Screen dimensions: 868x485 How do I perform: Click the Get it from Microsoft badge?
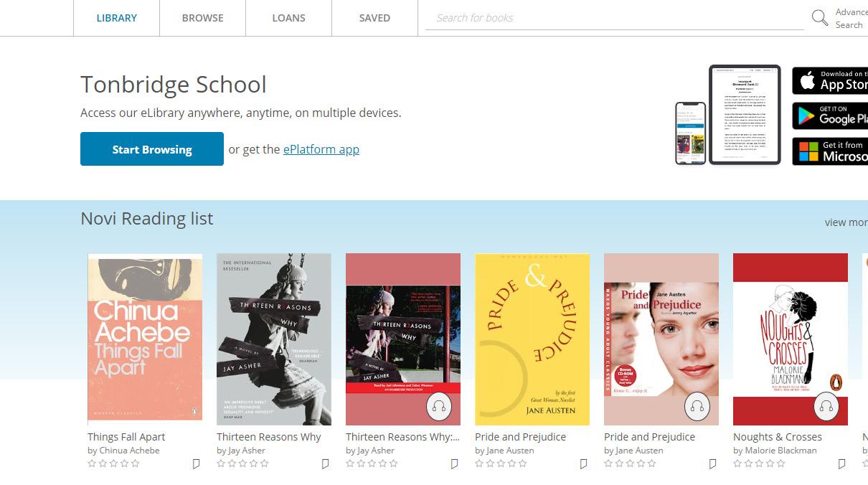tap(830, 151)
